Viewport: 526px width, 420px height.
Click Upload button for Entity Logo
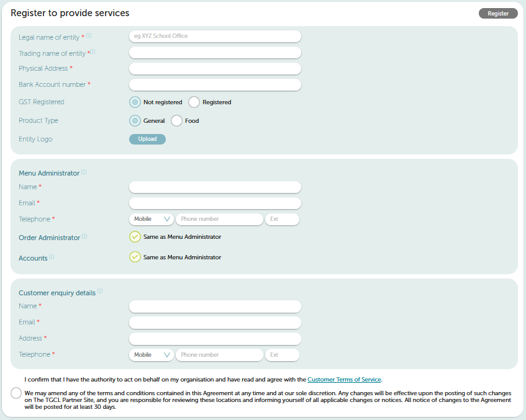click(x=147, y=139)
